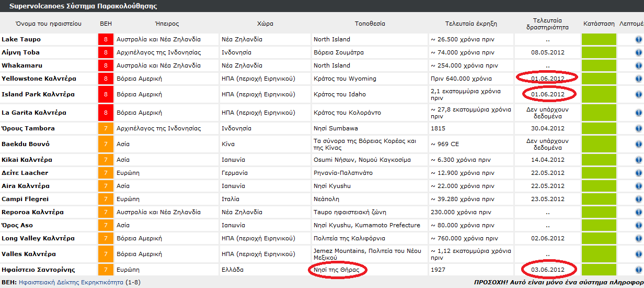Viewport: 644px width, 288px height.
Task: Open the info icon for Lake Taupo
Action: pyautogui.click(x=639, y=39)
